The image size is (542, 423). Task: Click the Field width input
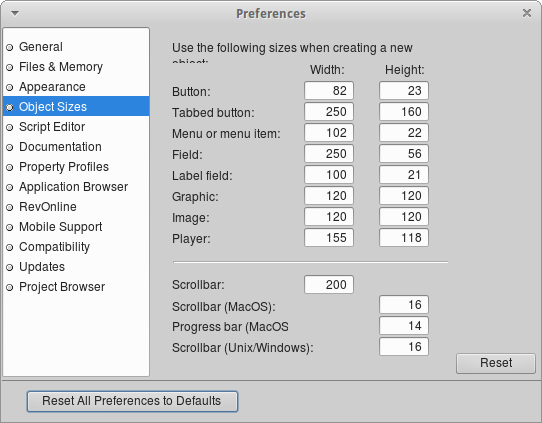coord(329,154)
